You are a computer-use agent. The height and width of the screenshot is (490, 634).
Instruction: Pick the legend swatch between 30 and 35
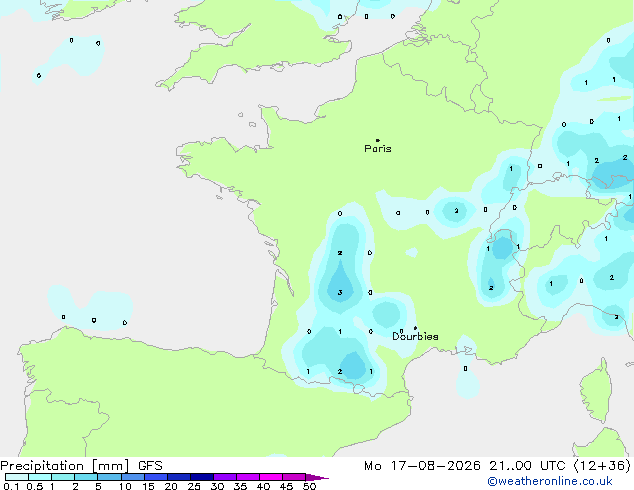pos(225,477)
